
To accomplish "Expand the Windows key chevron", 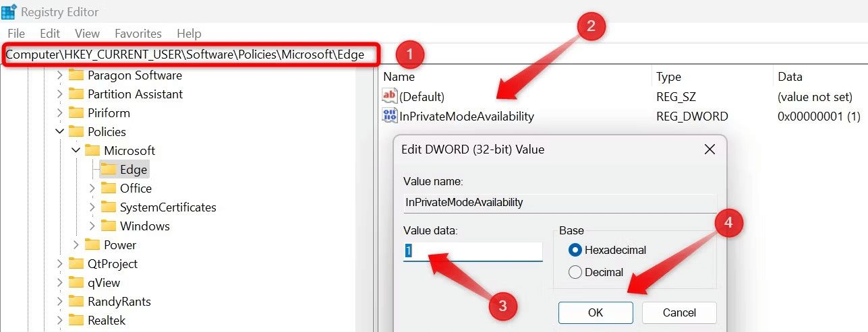I will [92, 226].
